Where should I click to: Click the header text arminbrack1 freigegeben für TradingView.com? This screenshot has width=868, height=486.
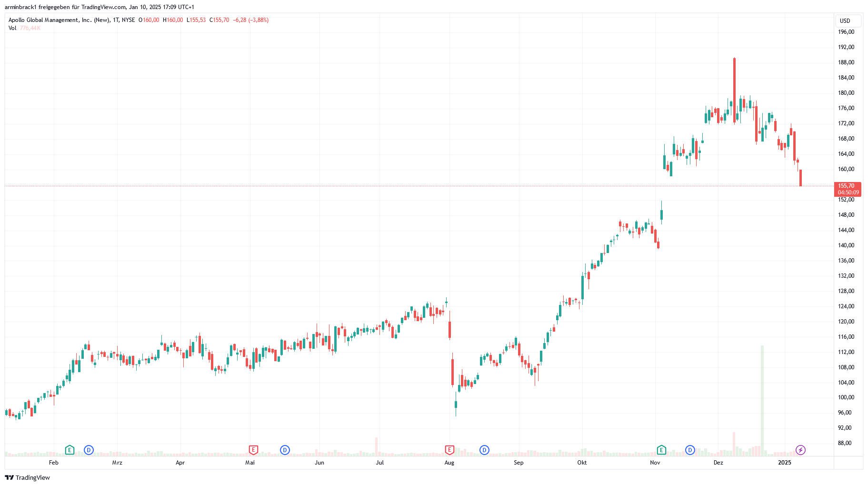(x=65, y=7)
